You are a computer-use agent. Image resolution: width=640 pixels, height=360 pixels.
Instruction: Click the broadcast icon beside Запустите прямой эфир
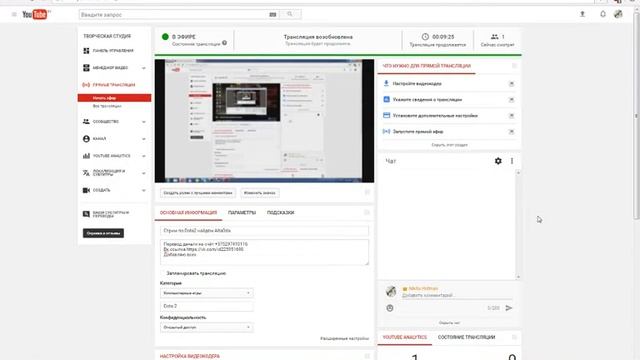(x=386, y=131)
